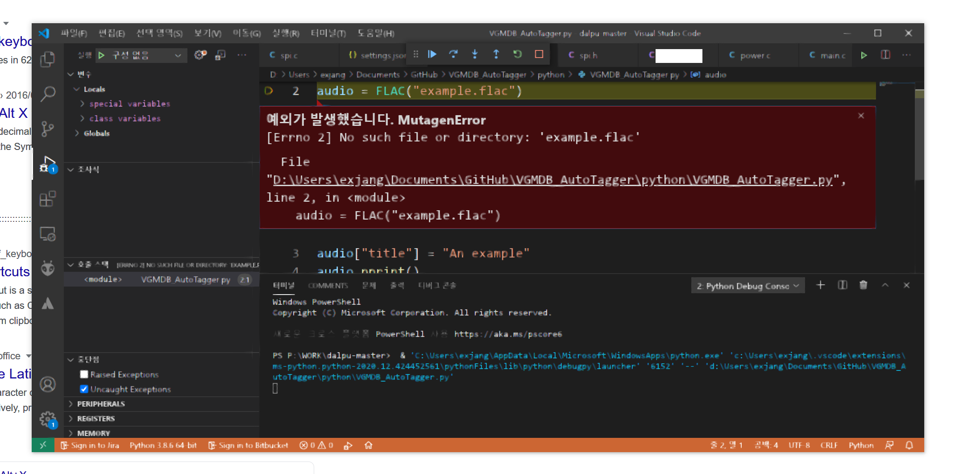Image resolution: width=980 pixels, height=474 pixels.
Task: Close the terminal panel
Action: pyautogui.click(x=906, y=285)
